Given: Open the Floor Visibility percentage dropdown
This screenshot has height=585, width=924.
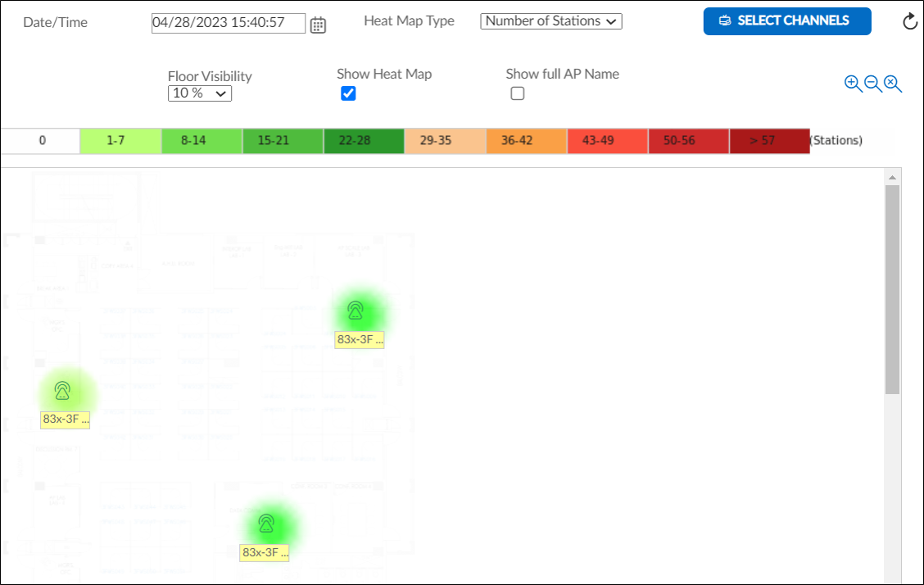Looking at the screenshot, I should [199, 93].
